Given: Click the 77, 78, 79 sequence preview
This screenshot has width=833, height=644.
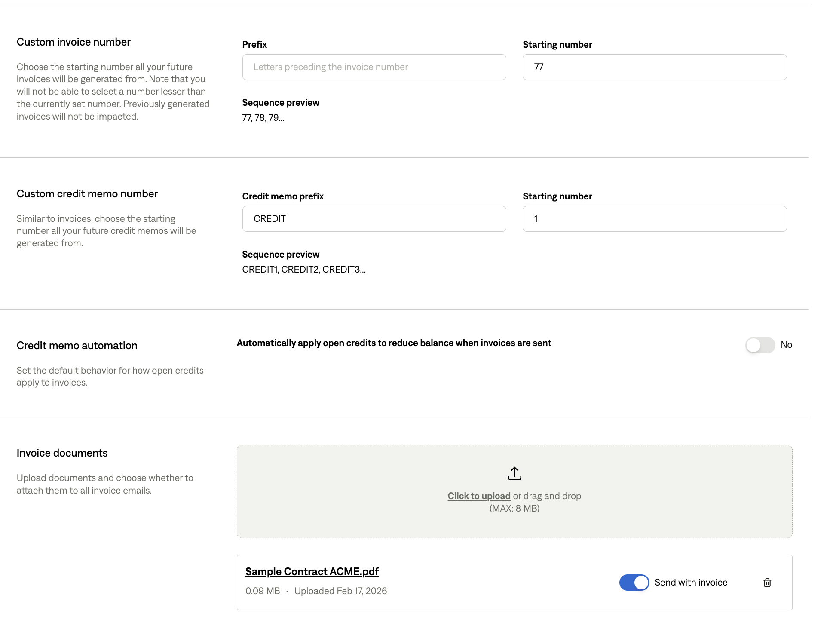Looking at the screenshot, I should (263, 118).
